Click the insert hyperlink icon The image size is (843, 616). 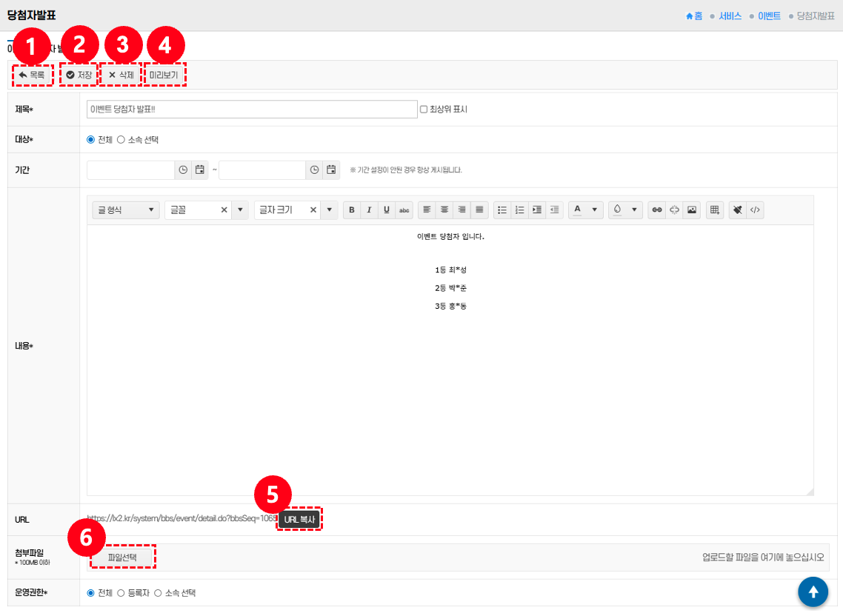pos(656,210)
